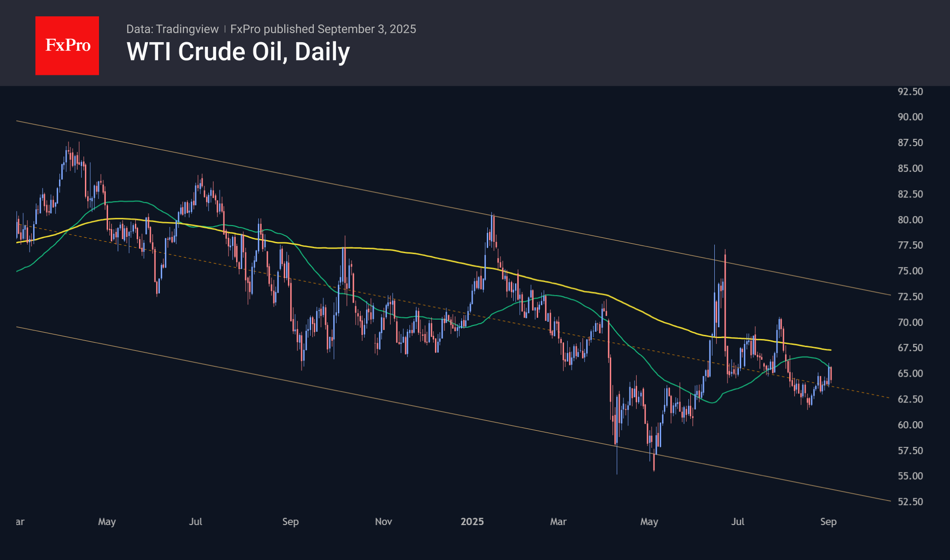
Task: Select the 67.50 price level label
Action: click(x=910, y=348)
